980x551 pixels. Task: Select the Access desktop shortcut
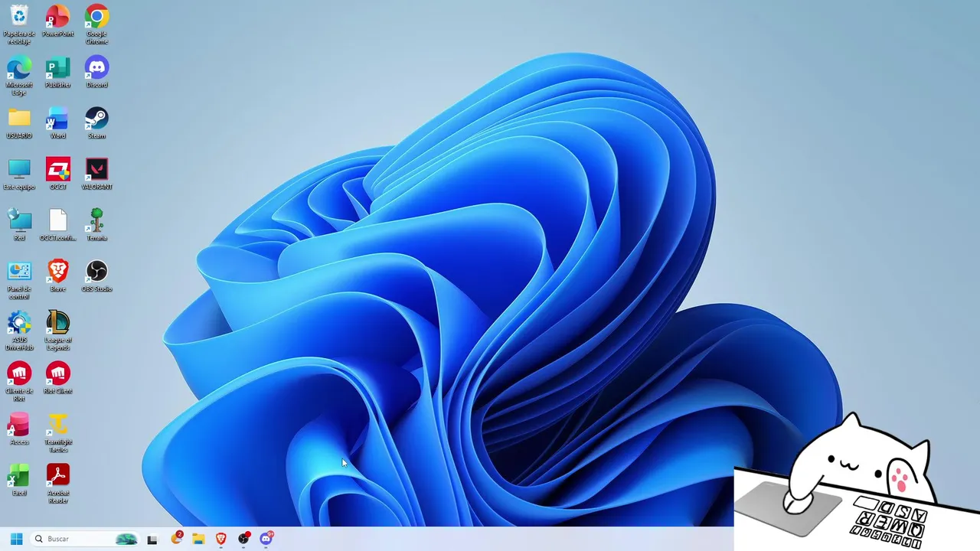click(19, 429)
